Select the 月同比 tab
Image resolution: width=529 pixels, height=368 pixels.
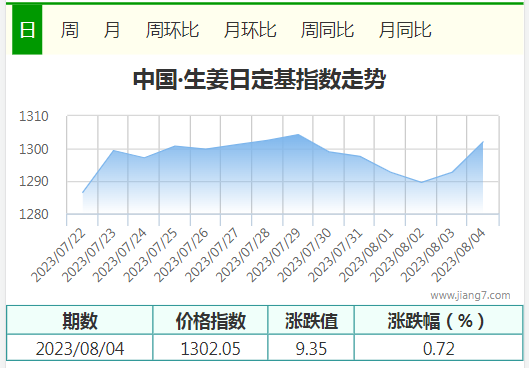(x=405, y=30)
